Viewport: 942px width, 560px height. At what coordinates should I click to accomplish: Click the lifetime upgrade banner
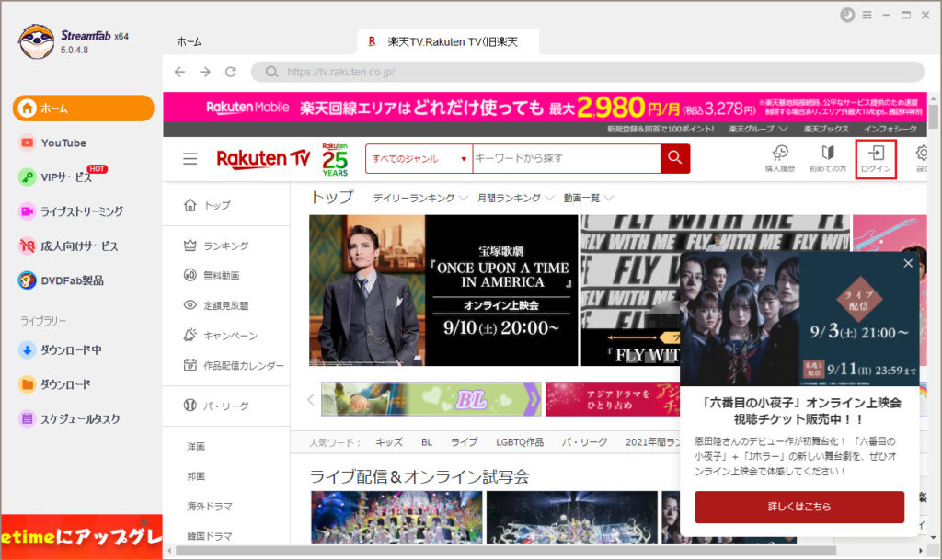click(x=82, y=537)
